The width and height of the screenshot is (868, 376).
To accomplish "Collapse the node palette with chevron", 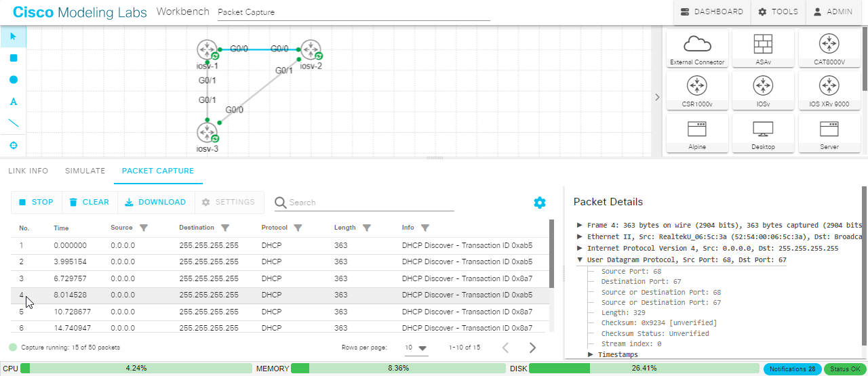I will 656,98.
